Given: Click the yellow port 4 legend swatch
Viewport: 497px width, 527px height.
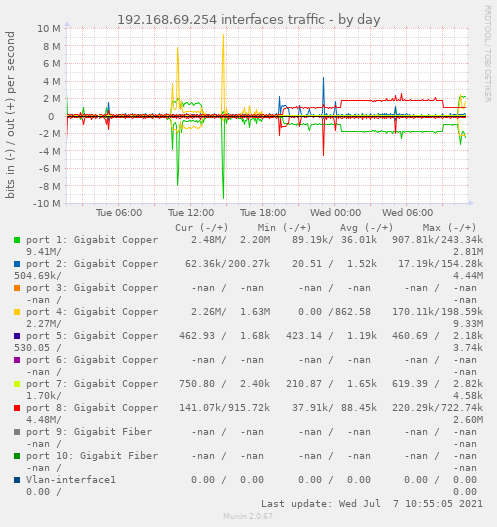Looking at the screenshot, I should tap(17, 312).
